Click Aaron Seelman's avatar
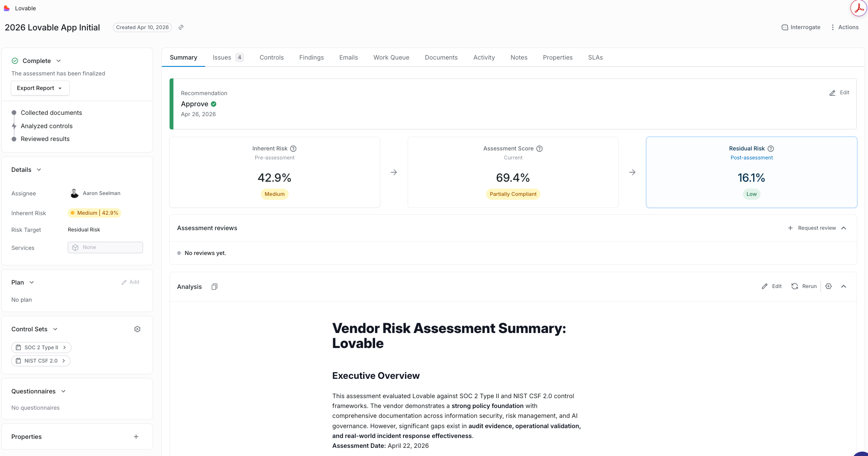Viewport: 868px width, 456px height. coord(75,193)
